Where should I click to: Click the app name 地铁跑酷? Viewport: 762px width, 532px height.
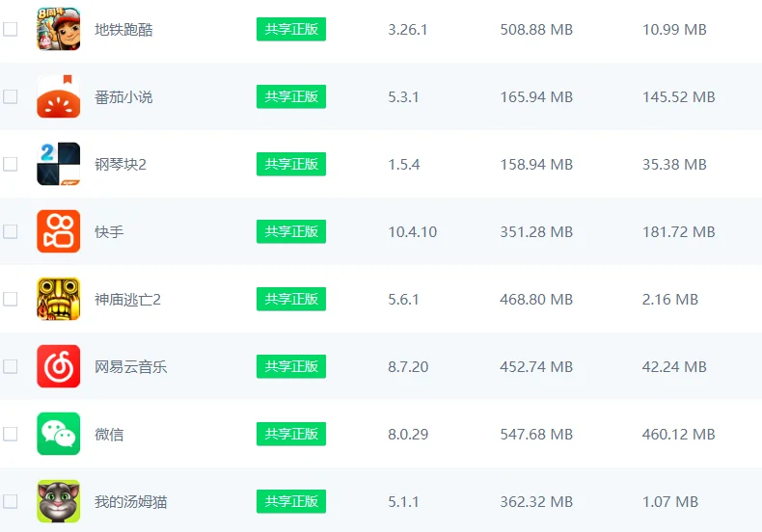coord(123,30)
